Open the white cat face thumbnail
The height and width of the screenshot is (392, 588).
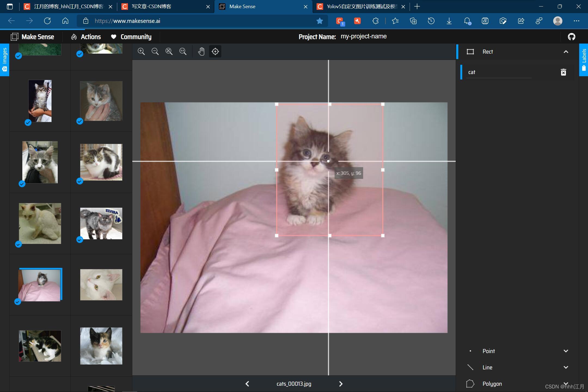(101, 285)
